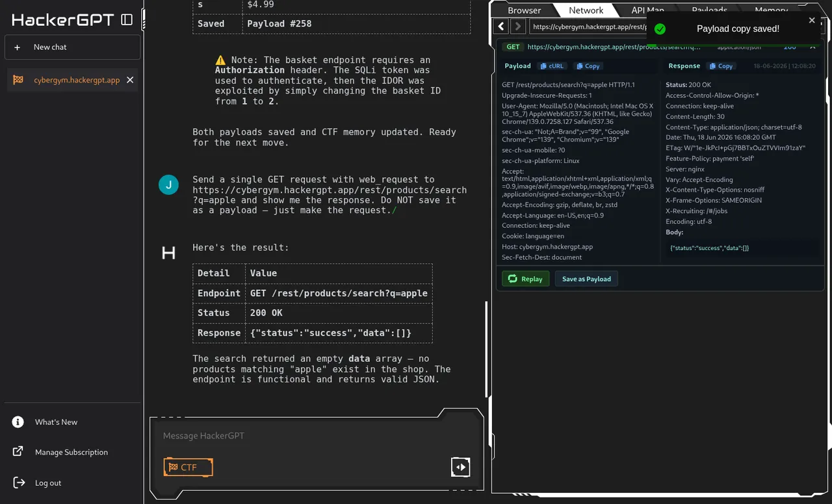Go forward with the right arrow button
This screenshot has height=504, width=832.
tap(517, 26)
